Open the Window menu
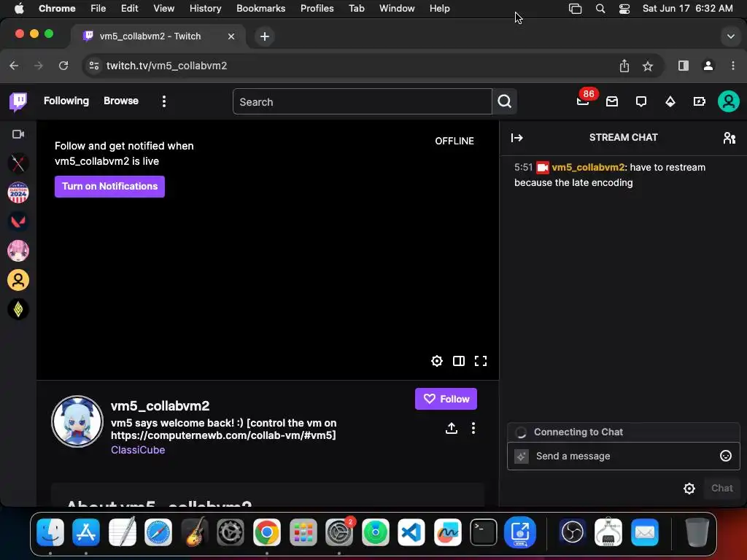The image size is (747, 560). [397, 9]
